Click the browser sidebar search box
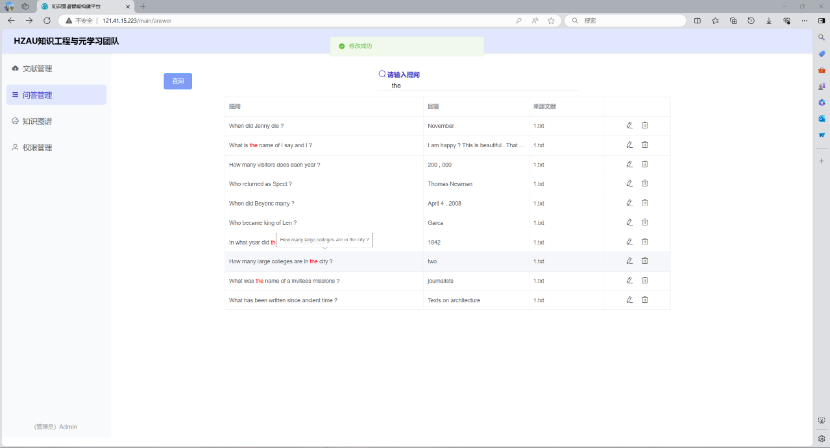Image resolution: width=830 pixels, height=448 pixels. pyautogui.click(x=630, y=20)
